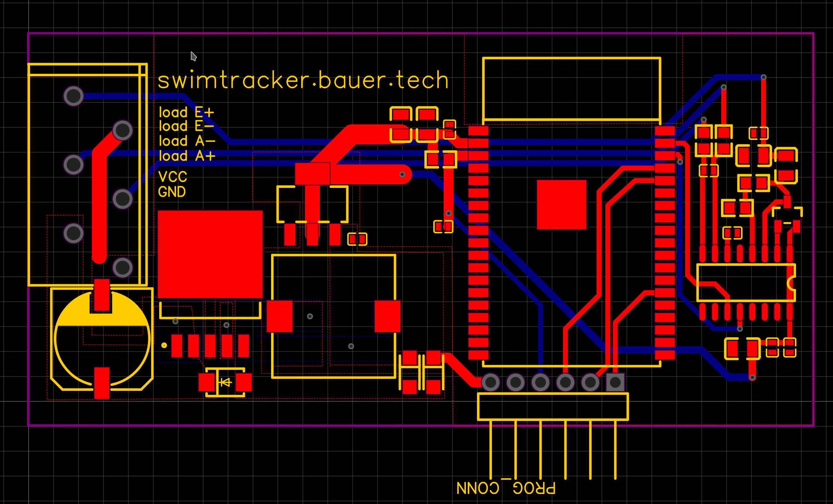Click the VCC silkscreen label
833x504 pixels.
click(x=172, y=177)
